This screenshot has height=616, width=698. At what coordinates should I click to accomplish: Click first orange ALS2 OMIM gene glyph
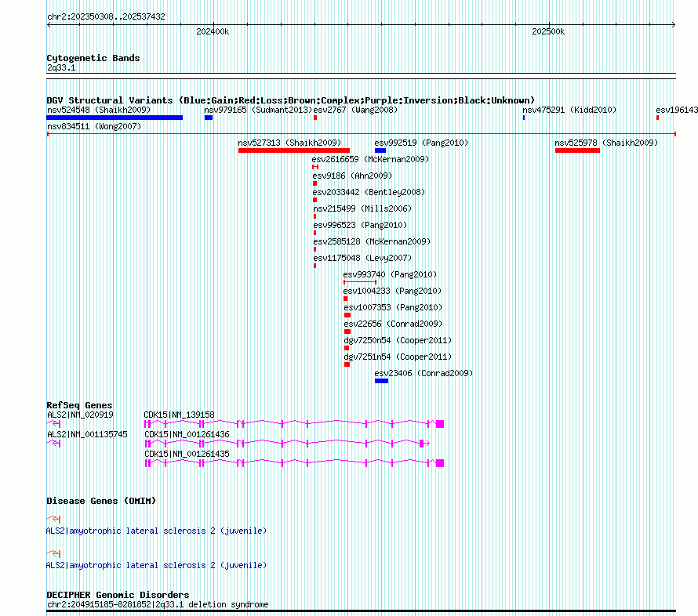point(53,519)
